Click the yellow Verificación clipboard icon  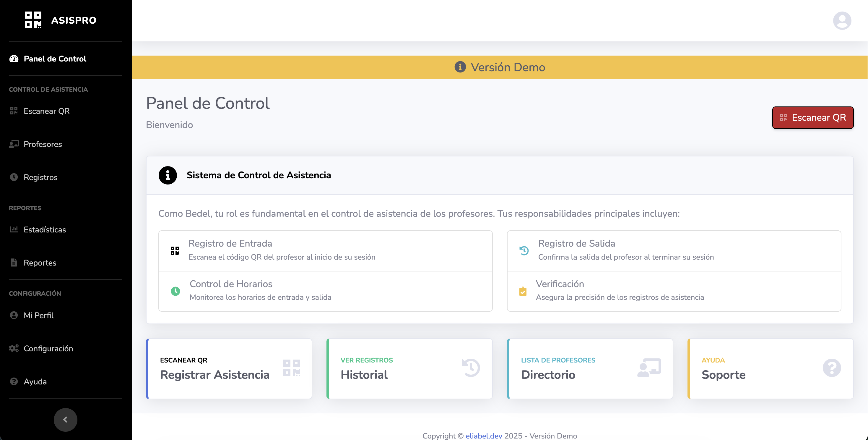pos(523,291)
